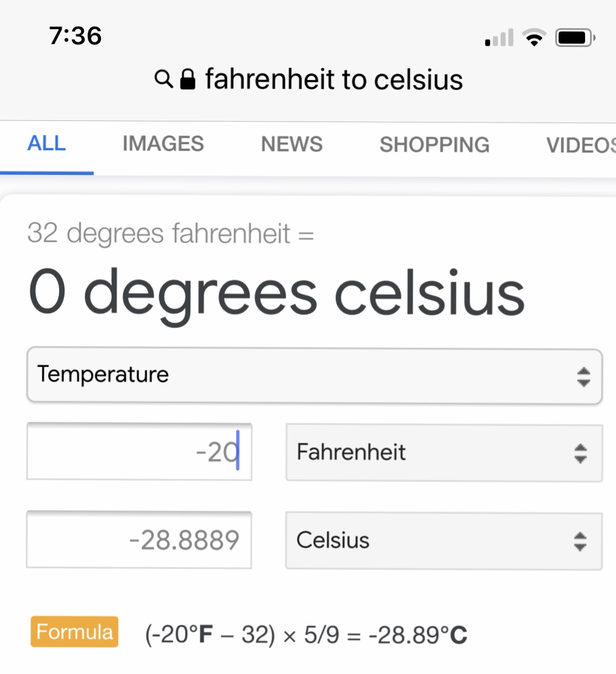Click the Fahrenheit value input field

[139, 452]
